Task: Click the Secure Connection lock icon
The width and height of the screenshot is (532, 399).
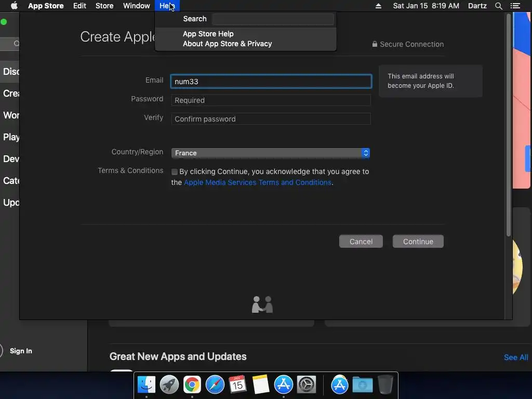Action: click(375, 44)
